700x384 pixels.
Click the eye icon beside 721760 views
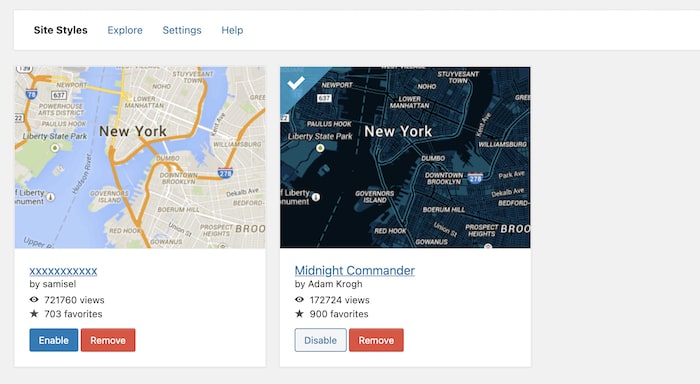34,300
